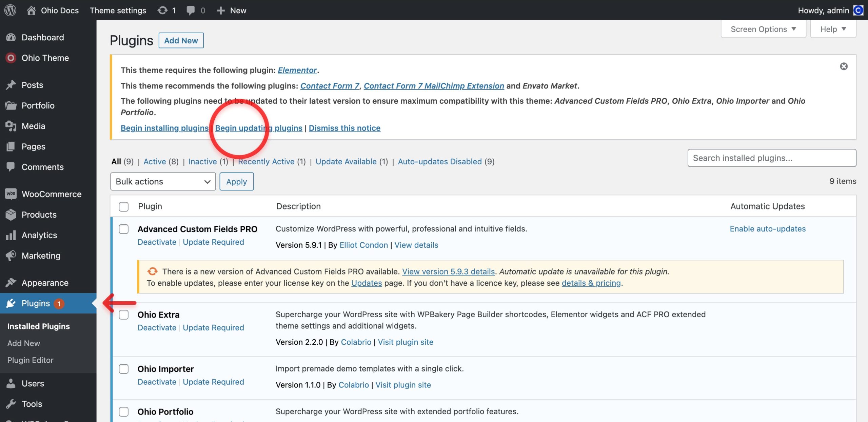Open the Elementor plugin link

297,70
